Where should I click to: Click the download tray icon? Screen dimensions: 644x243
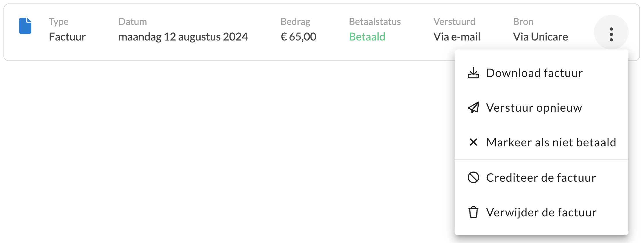(473, 73)
